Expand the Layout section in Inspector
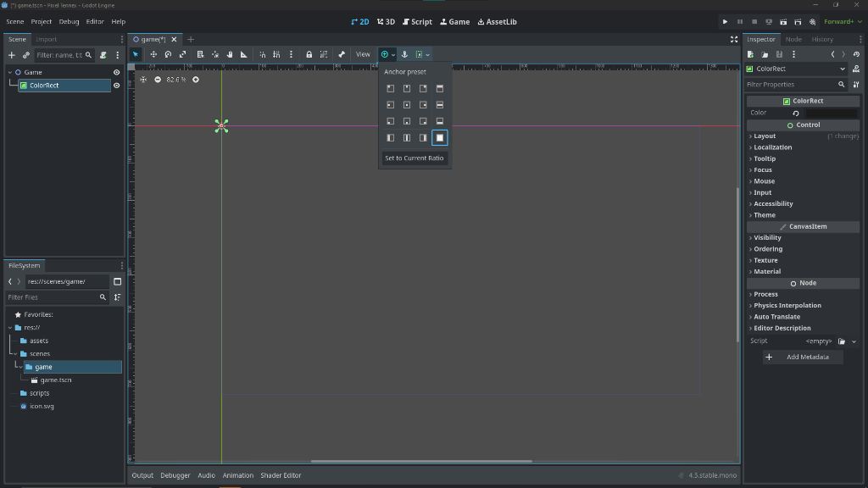The height and width of the screenshot is (488, 868). 765,136
